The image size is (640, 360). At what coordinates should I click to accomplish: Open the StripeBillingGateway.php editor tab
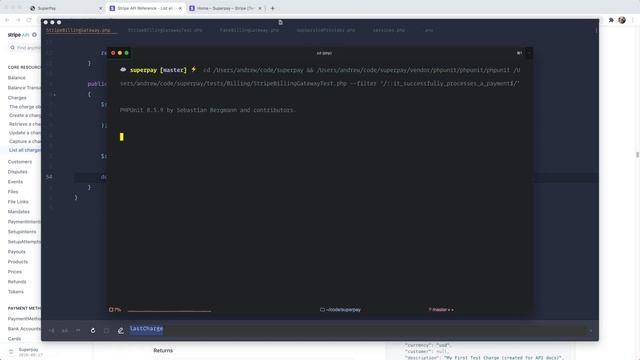(x=78, y=30)
